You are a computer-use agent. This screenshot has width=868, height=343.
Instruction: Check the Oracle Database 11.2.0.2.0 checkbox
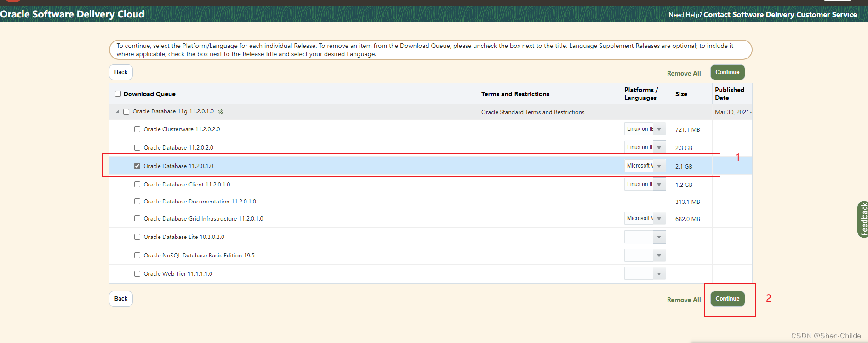(137, 148)
